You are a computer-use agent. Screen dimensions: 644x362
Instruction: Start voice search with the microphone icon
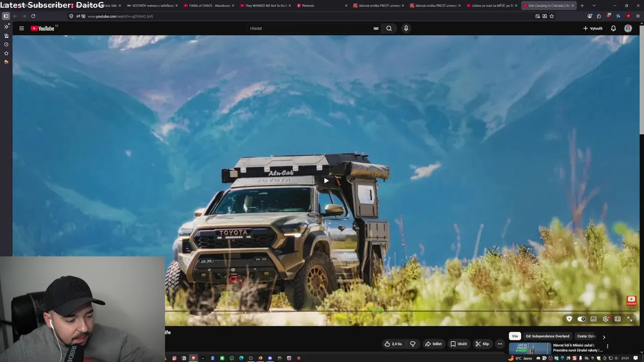tap(406, 28)
